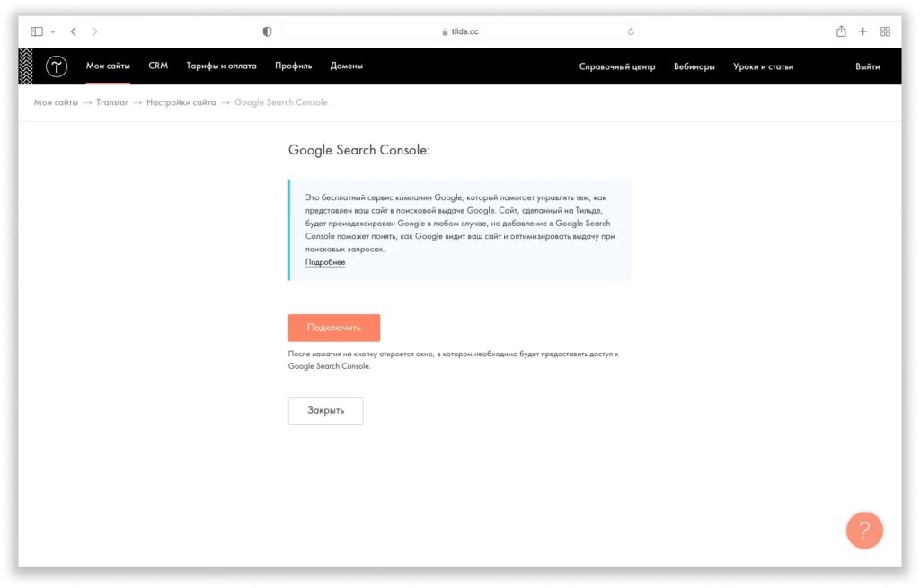The height and width of the screenshot is (588, 920).
Task: Navigate to Настройки сайта breadcrumb
Action: pyautogui.click(x=181, y=102)
